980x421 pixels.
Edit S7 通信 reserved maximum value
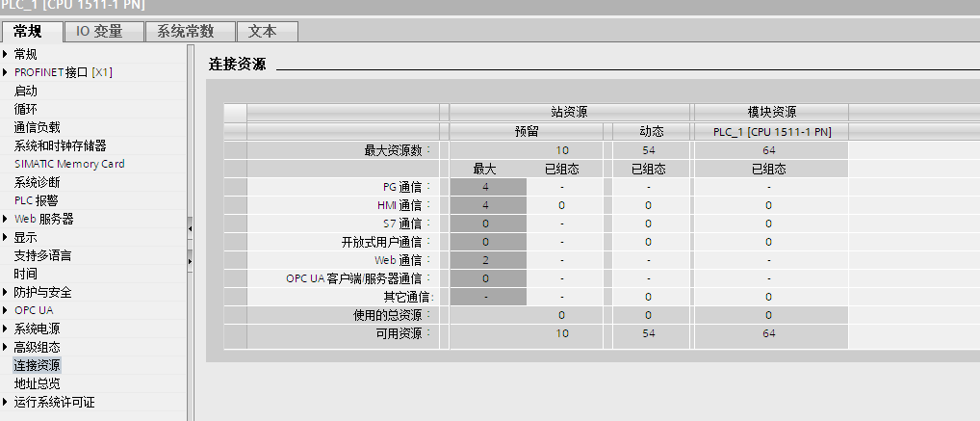(x=487, y=224)
